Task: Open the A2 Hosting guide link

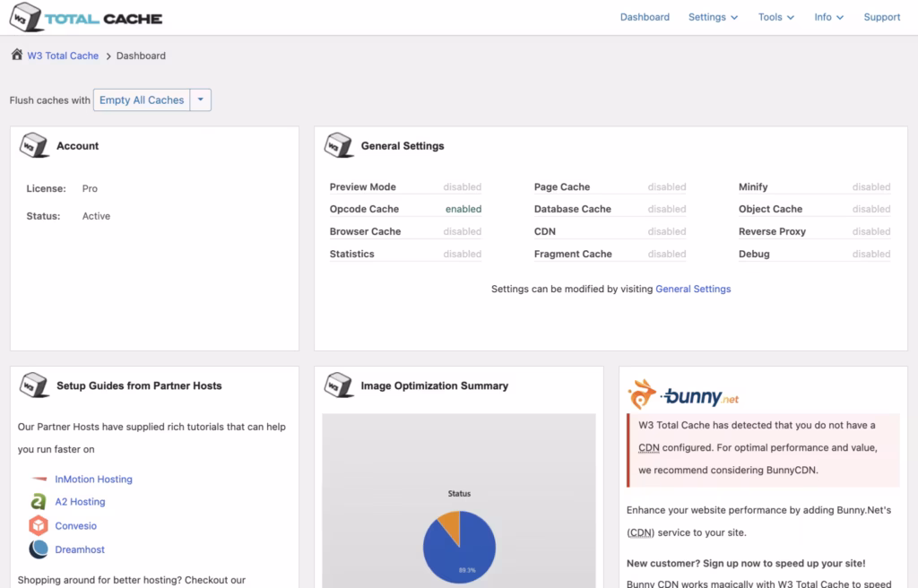Action: click(80, 502)
